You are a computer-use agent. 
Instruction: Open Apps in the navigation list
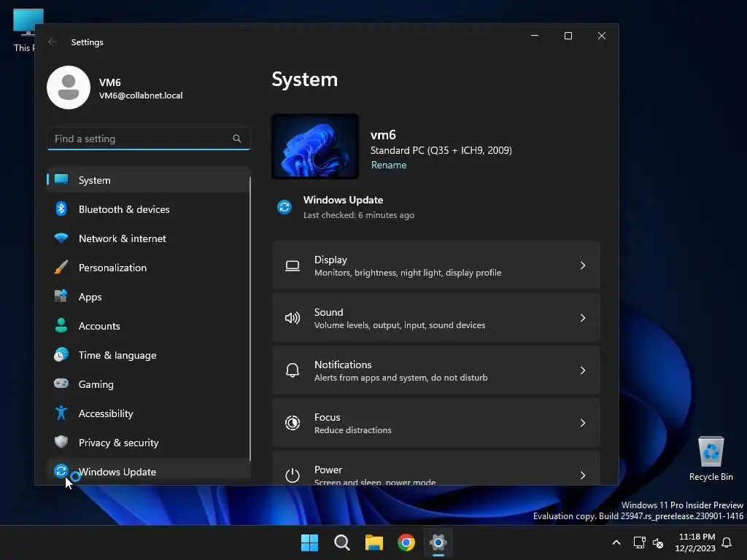pyautogui.click(x=149, y=297)
